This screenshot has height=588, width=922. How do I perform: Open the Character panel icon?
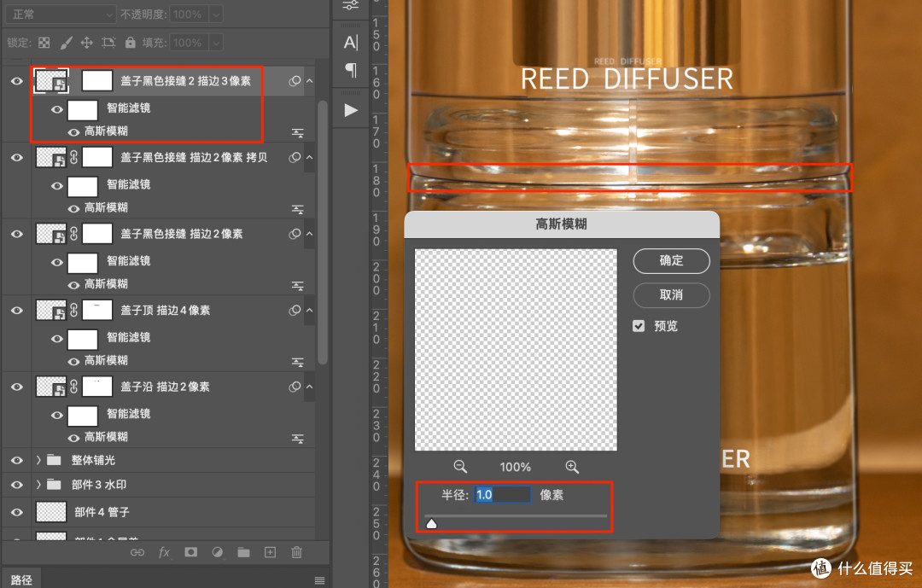[x=351, y=43]
